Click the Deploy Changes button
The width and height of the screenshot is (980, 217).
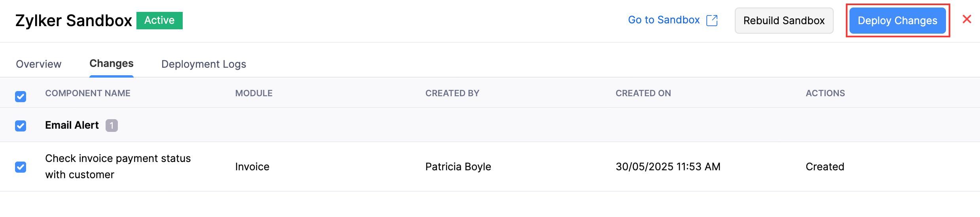point(897,21)
